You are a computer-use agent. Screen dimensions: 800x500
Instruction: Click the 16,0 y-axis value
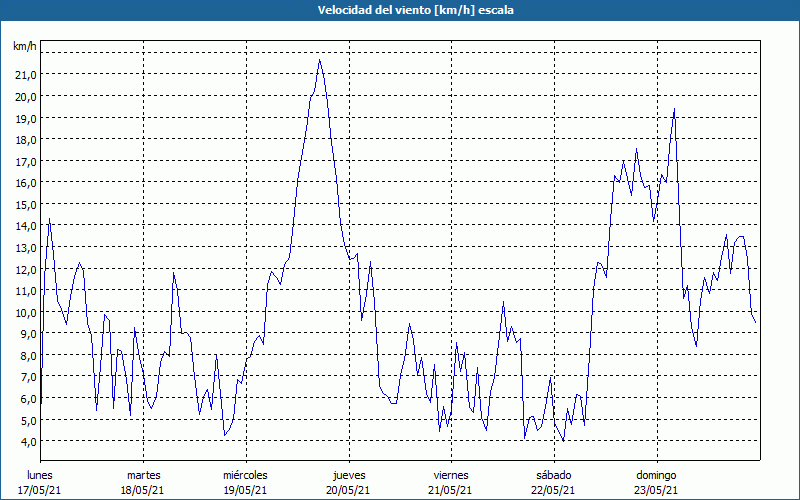pyautogui.click(x=27, y=183)
